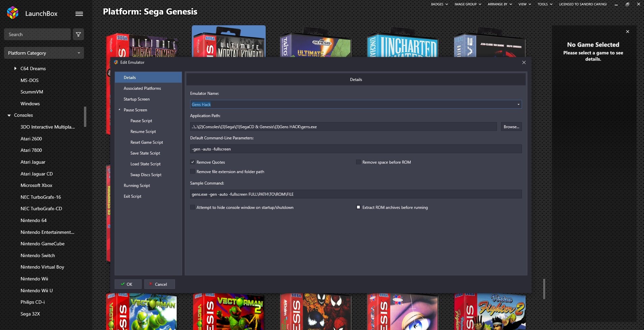Viewport: 644px width, 330px height.
Task: Close the No Game Selected details panel
Action: click(627, 32)
